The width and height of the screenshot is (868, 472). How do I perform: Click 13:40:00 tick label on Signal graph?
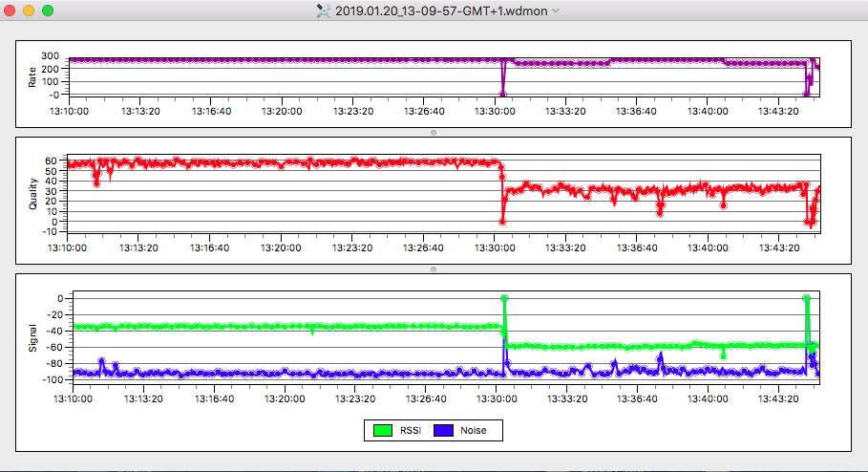click(x=708, y=398)
